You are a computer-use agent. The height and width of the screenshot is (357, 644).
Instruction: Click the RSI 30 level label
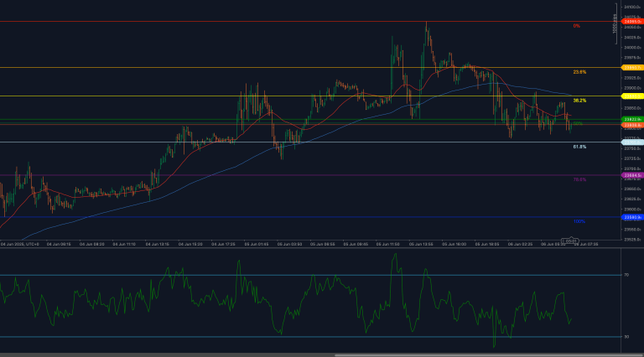(626, 337)
